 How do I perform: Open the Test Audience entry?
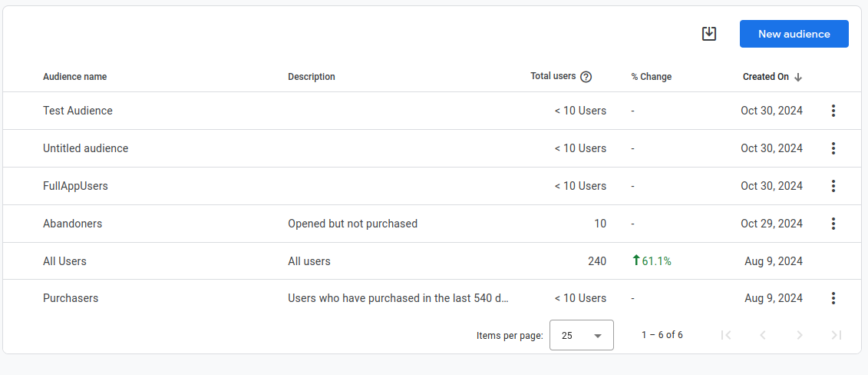(x=78, y=111)
